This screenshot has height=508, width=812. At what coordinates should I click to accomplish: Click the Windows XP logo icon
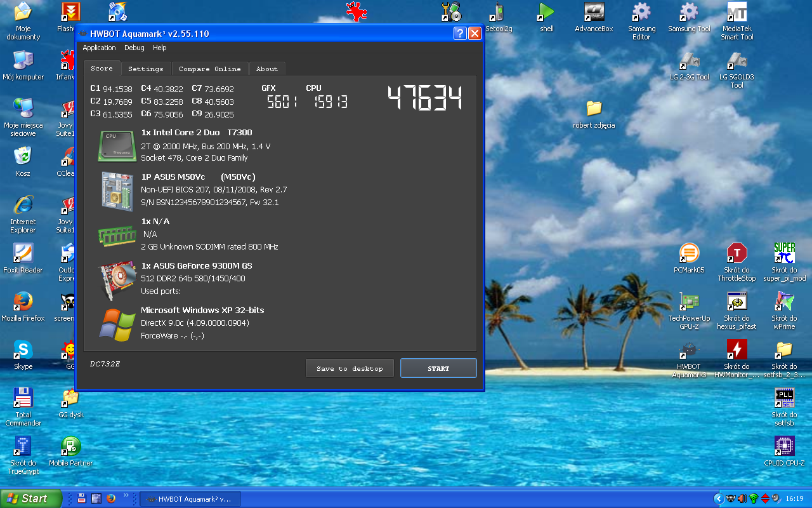pos(117,324)
